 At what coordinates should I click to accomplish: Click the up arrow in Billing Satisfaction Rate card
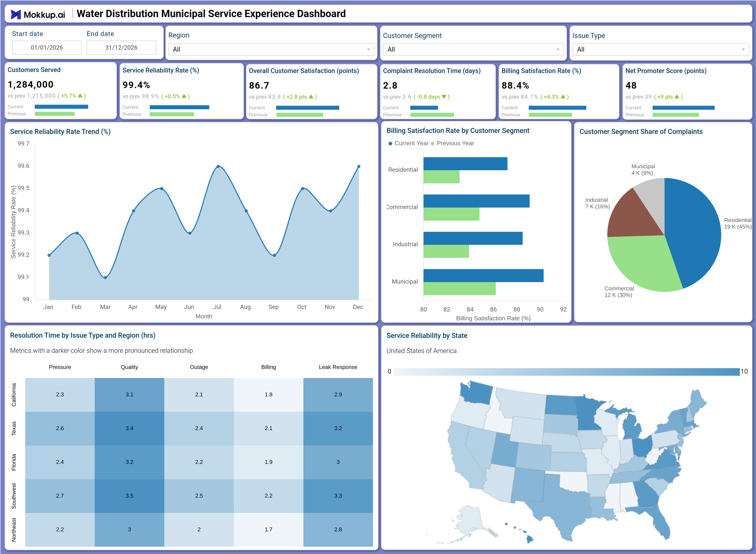click(x=563, y=97)
